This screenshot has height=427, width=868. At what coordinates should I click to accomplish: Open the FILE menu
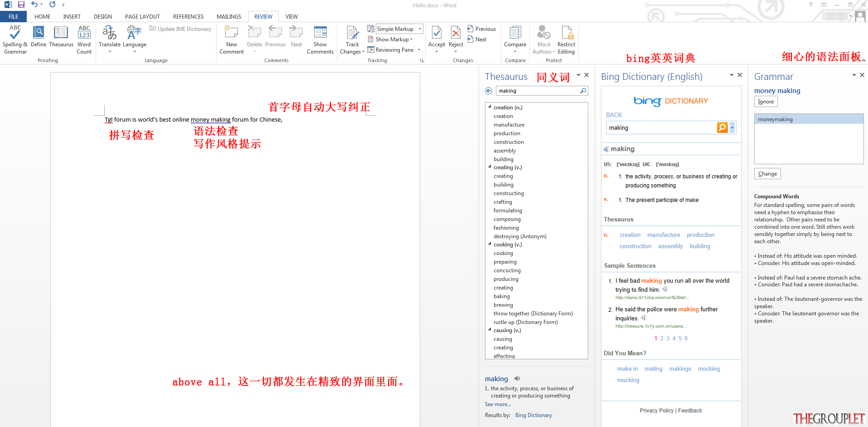pos(14,17)
